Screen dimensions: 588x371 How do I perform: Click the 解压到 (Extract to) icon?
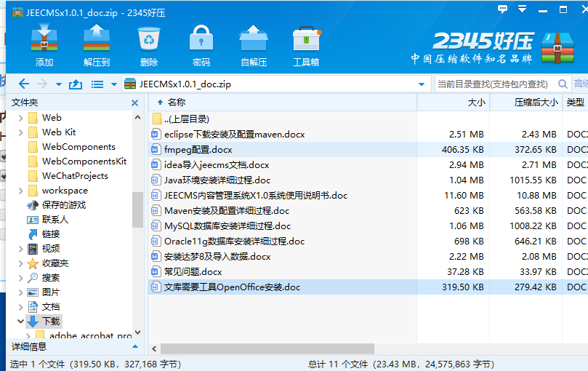click(97, 38)
